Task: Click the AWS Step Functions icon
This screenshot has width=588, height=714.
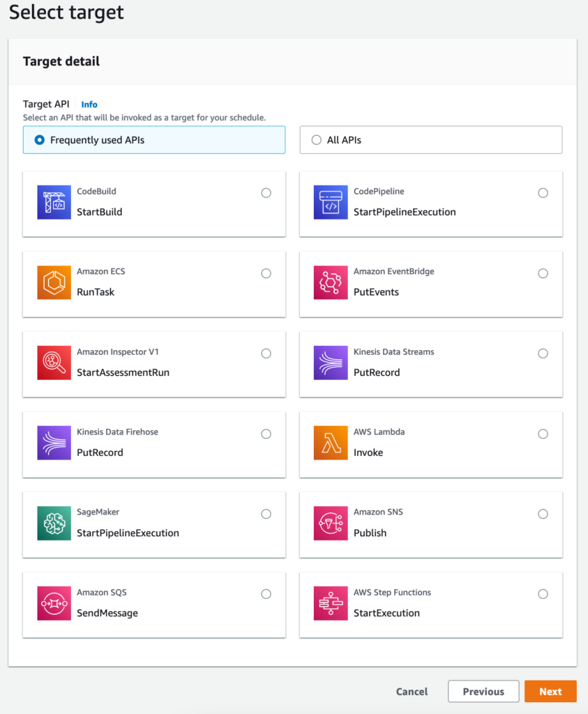Action: tap(331, 603)
